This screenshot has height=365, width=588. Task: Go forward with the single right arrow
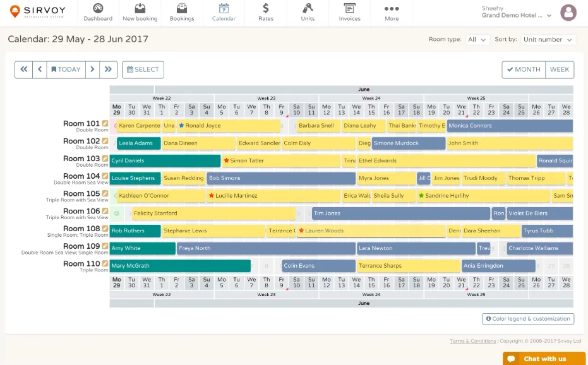[x=92, y=69]
